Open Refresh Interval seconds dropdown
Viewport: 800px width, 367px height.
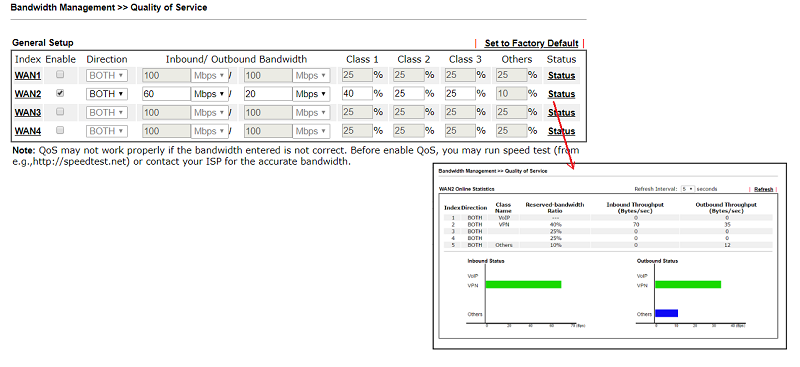pos(688,189)
